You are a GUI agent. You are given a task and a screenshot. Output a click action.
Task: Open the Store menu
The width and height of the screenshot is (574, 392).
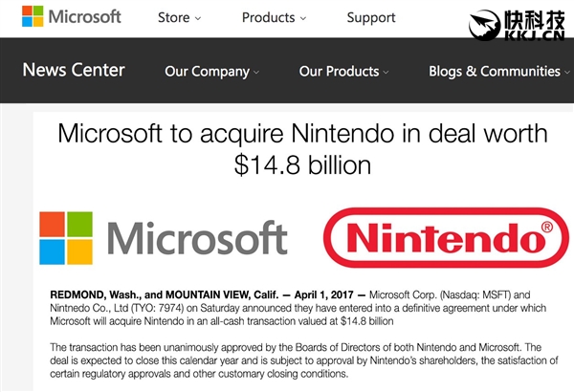coord(173,17)
